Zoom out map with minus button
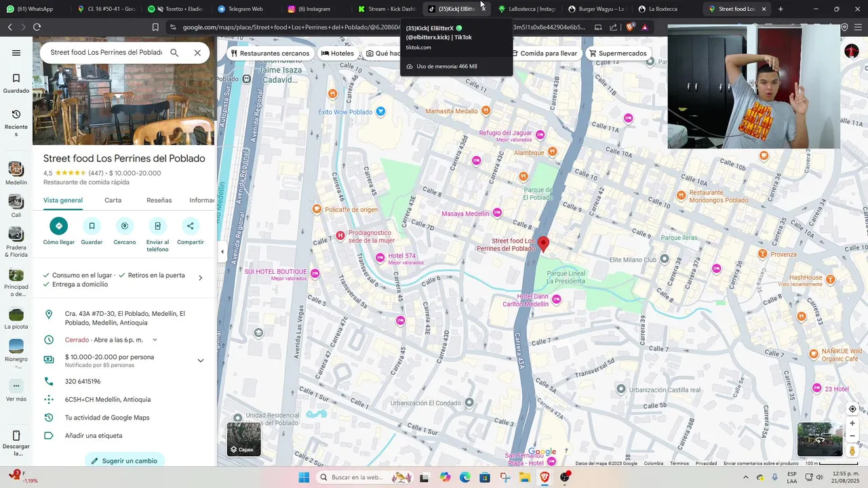Viewport: 868px width, 488px height. point(852,436)
